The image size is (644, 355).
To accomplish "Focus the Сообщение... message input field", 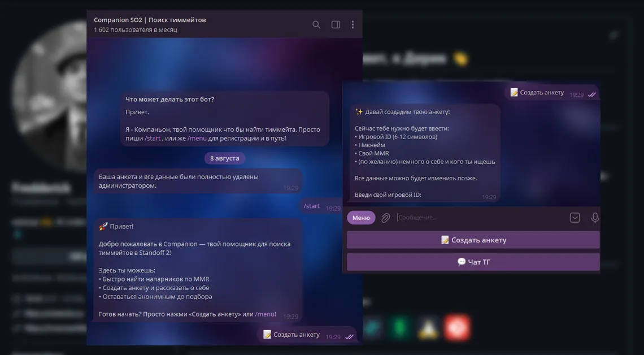I will (481, 218).
